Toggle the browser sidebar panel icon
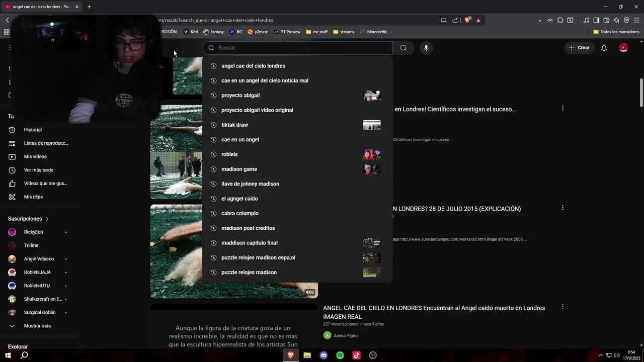Viewport: 644px width, 362px height. 596,20
